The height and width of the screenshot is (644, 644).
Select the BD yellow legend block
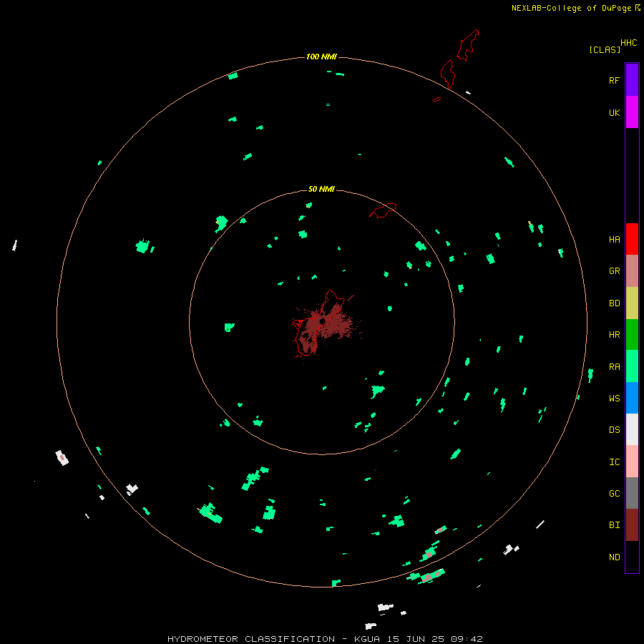coord(632,303)
